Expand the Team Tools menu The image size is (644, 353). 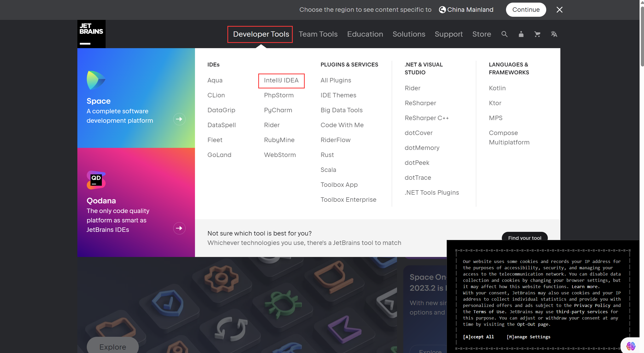click(318, 34)
